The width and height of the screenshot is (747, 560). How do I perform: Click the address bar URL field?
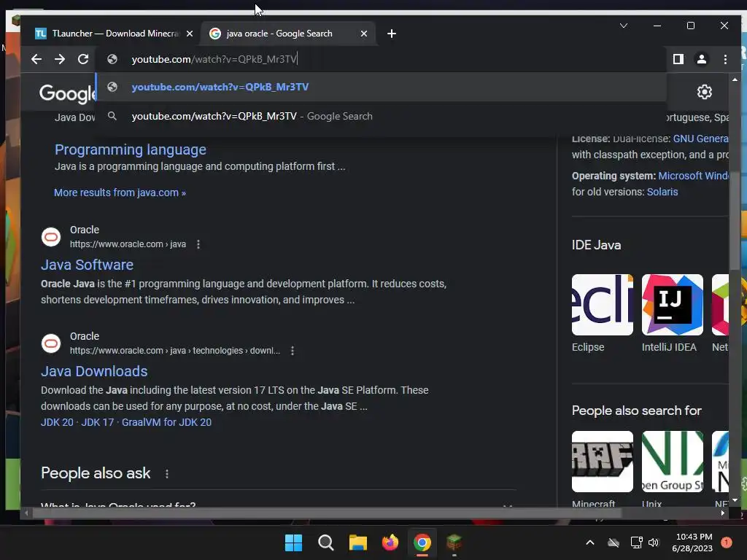[x=381, y=59]
